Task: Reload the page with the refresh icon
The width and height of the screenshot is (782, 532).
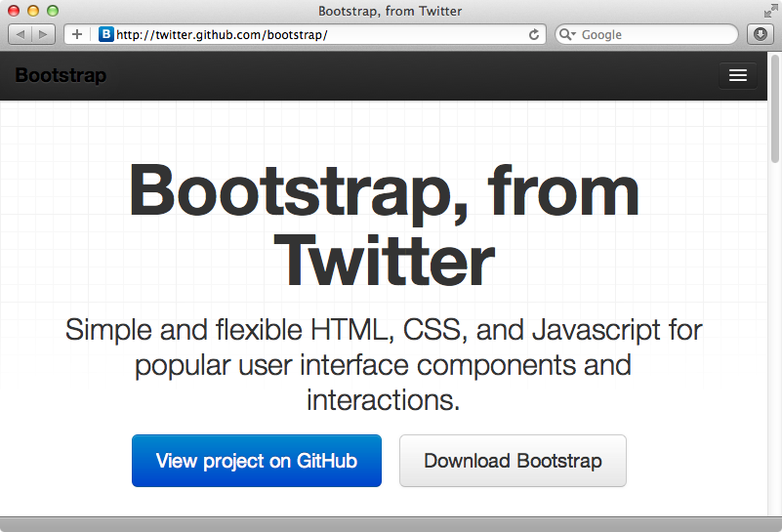Action: [x=534, y=34]
